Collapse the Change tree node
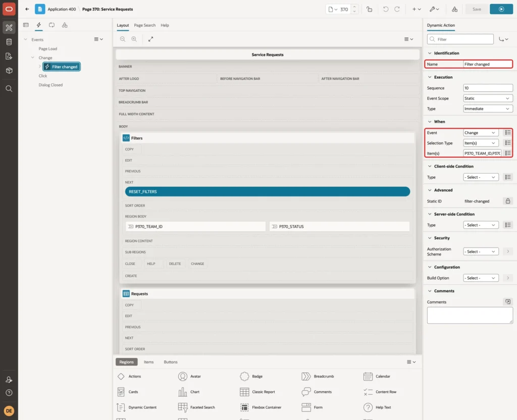 (x=33, y=58)
